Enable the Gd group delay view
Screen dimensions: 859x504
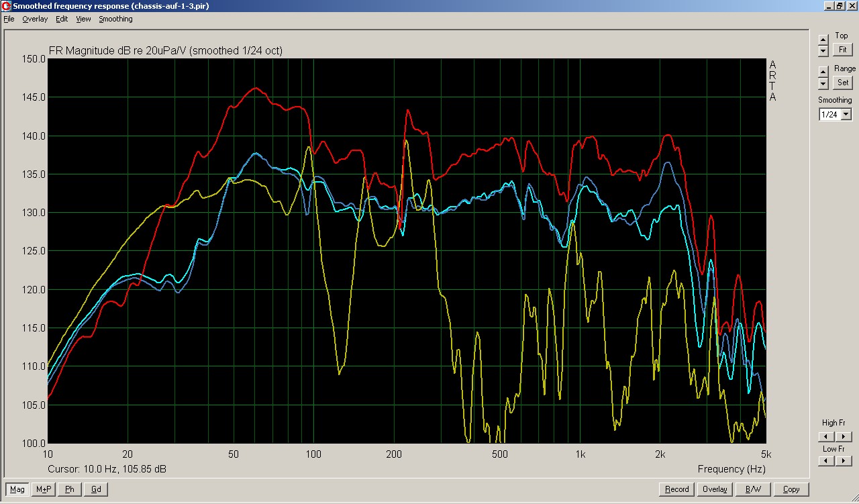pyautogui.click(x=96, y=489)
